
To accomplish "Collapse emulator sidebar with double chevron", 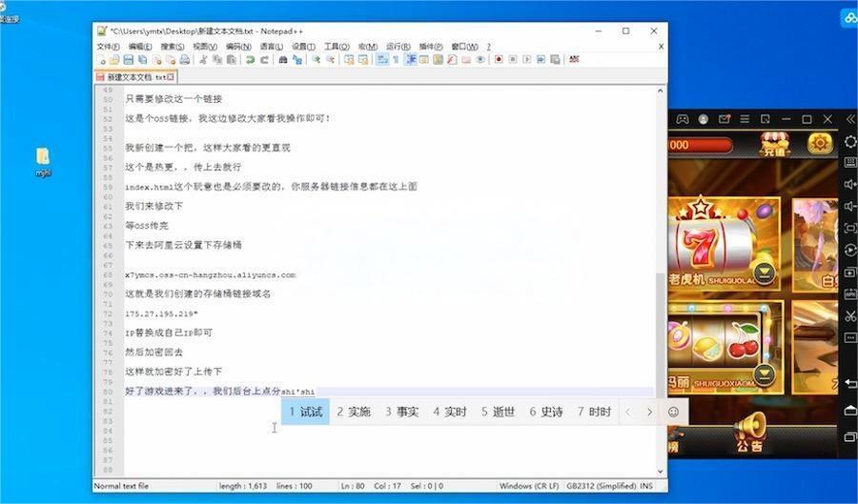I will click(850, 119).
